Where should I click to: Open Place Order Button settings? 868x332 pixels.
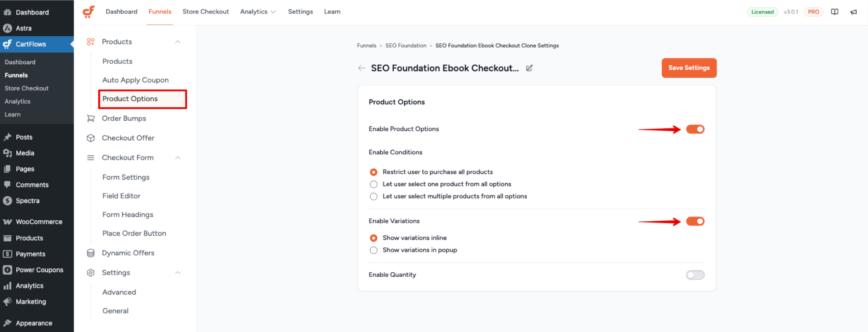click(134, 233)
